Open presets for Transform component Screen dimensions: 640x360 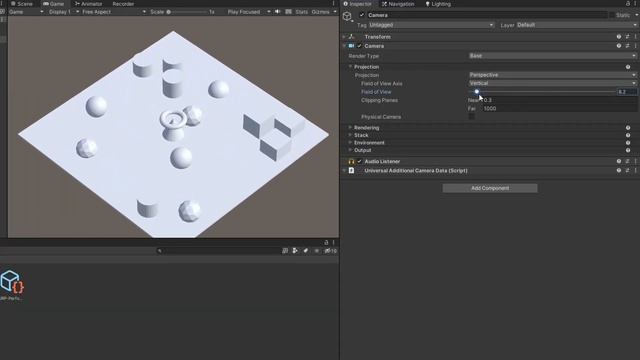tap(627, 37)
